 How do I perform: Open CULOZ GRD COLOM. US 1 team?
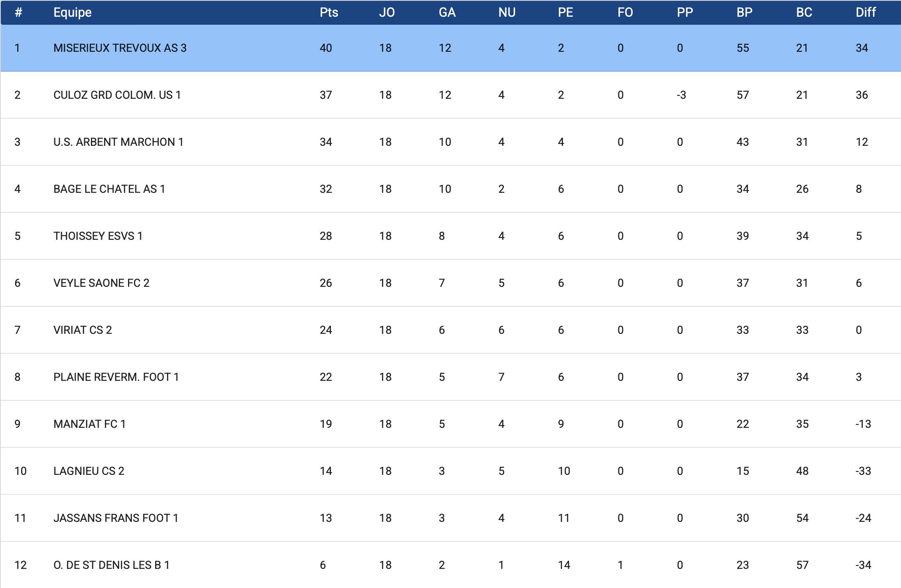pyautogui.click(x=117, y=95)
